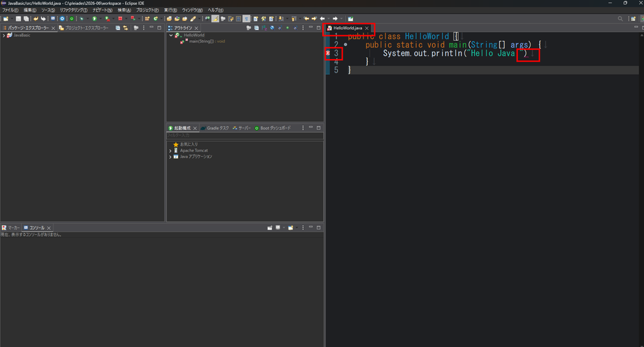Click the red Stop square in the toolbar

[120, 18]
